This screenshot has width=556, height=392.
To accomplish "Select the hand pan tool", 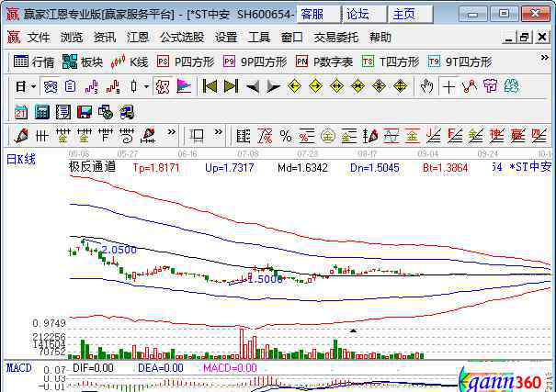I will [x=426, y=86].
